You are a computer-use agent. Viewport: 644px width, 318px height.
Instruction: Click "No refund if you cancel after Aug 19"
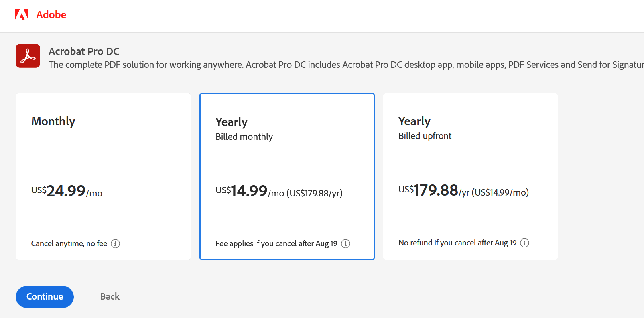(457, 243)
